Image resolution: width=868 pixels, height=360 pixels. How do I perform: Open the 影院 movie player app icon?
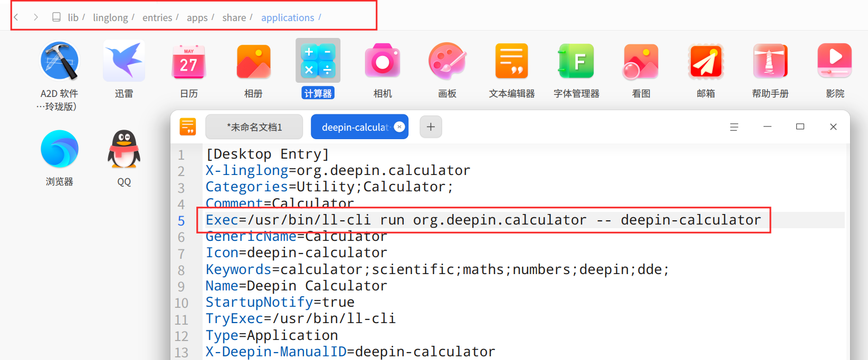[835, 61]
